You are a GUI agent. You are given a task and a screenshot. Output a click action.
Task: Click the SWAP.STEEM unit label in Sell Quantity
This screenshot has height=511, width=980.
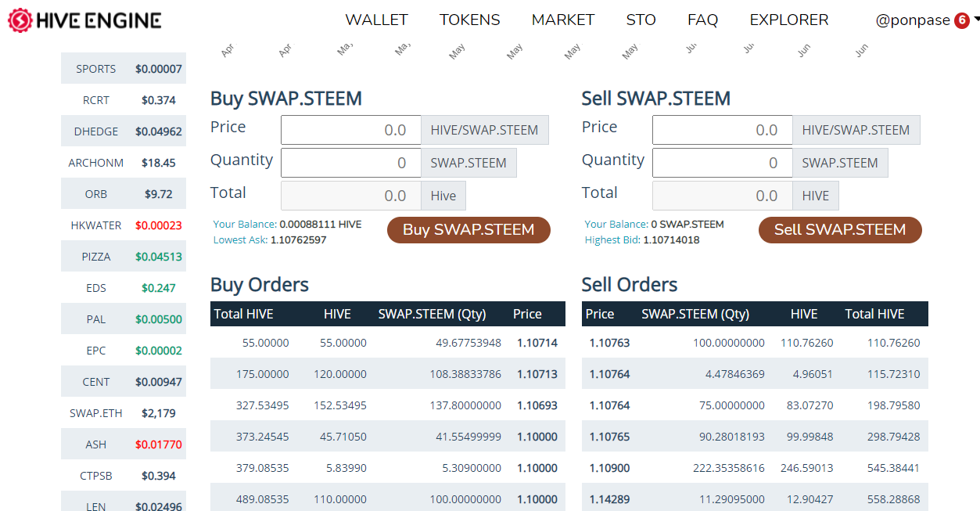pos(840,163)
